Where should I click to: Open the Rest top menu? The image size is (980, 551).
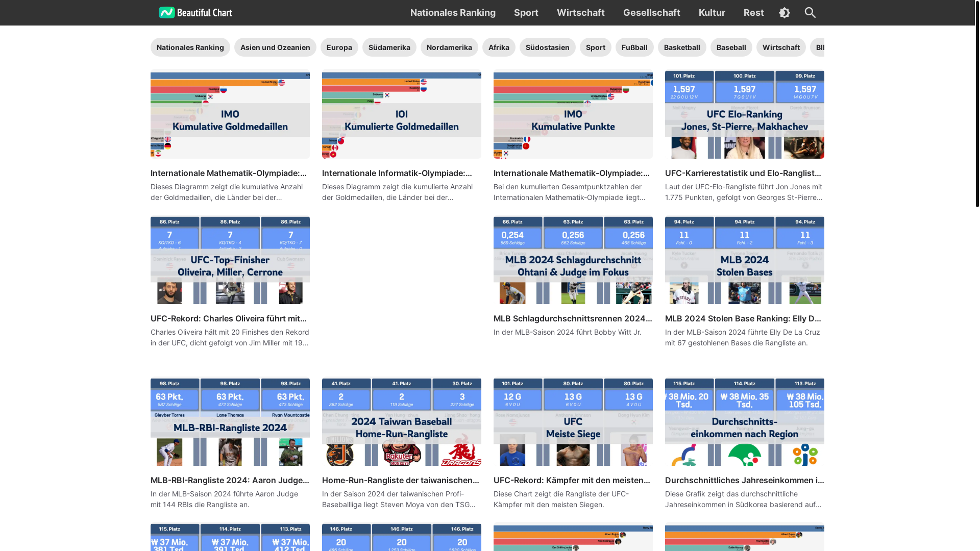pos(754,12)
